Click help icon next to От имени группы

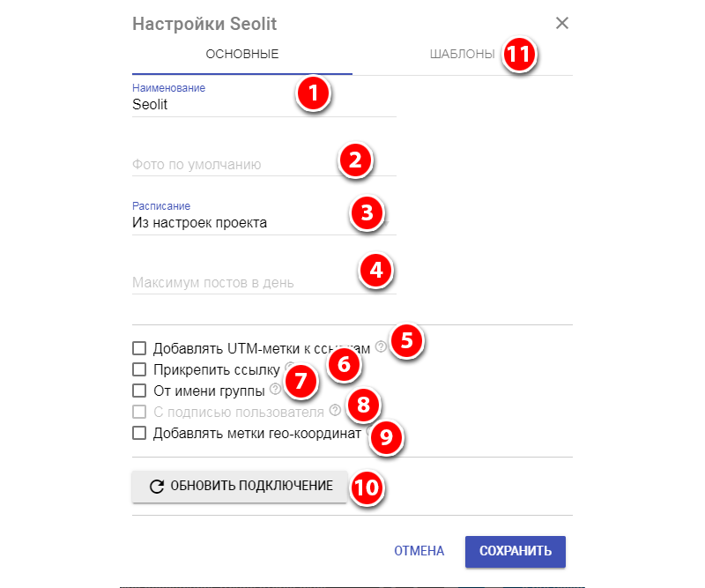pyautogui.click(x=276, y=389)
